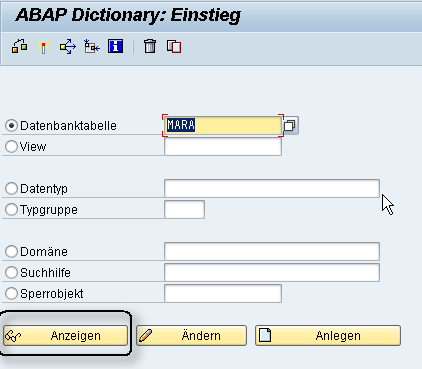
Task: Select the Datentyp radio button
Action: pos(11,188)
